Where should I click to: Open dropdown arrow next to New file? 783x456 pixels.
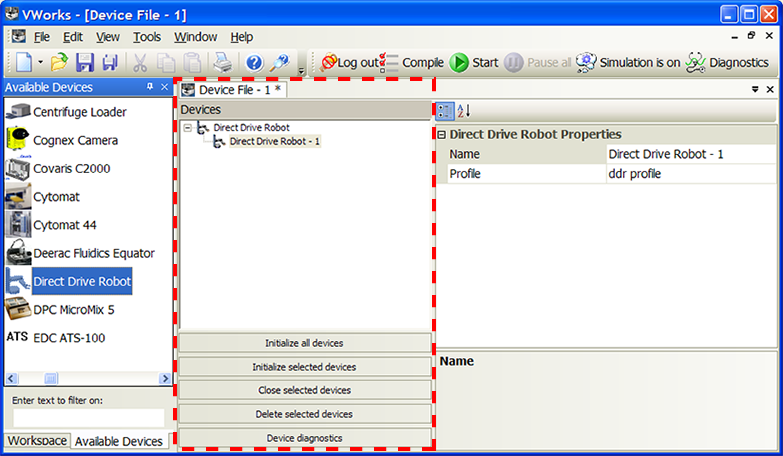click(40, 62)
